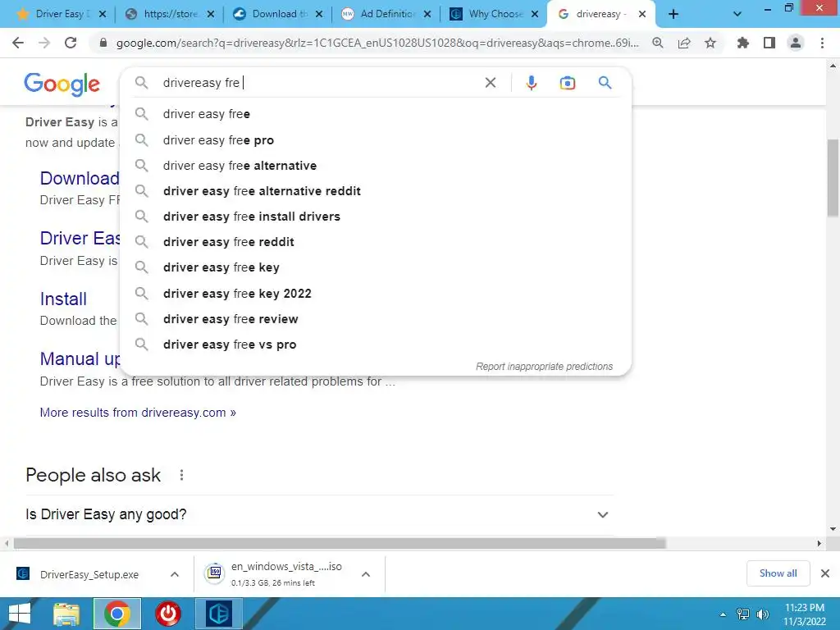Open the Install result link
This screenshot has width=840, height=630.
(x=63, y=299)
